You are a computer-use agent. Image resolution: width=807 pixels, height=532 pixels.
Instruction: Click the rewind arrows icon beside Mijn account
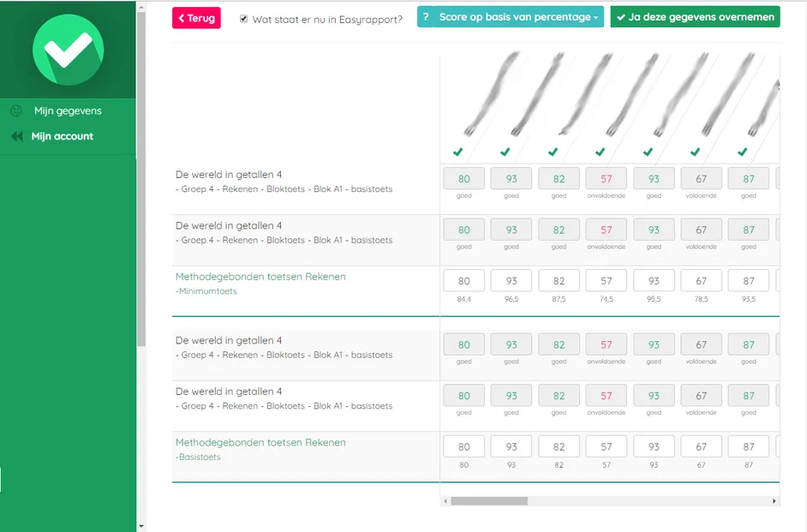coord(17,136)
